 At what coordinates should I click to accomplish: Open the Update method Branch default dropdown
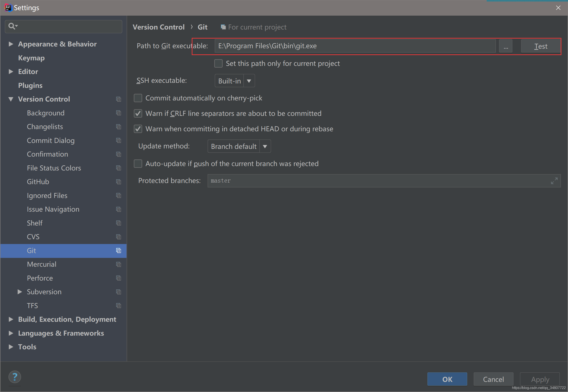point(239,146)
